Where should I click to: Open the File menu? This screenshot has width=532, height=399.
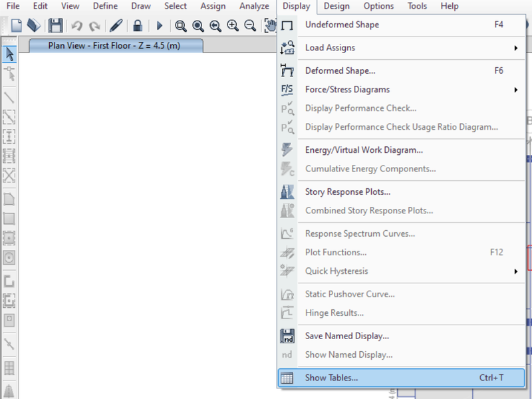point(13,6)
